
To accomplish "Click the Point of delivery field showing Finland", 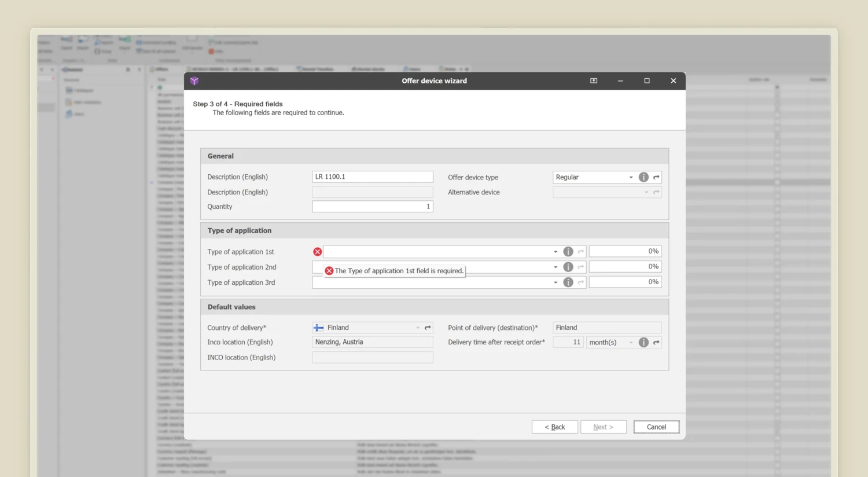I will [x=607, y=328].
